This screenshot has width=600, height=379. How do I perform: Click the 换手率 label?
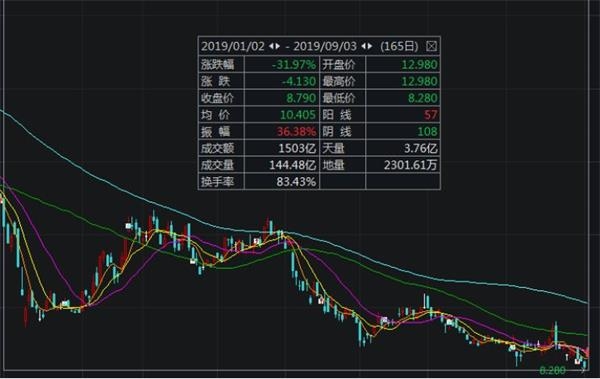point(217,181)
